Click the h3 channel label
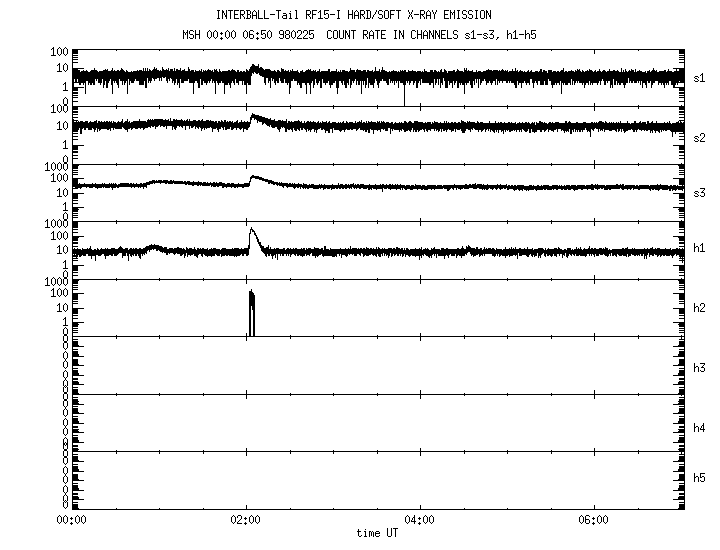This screenshot has height=550, width=720. [700, 369]
